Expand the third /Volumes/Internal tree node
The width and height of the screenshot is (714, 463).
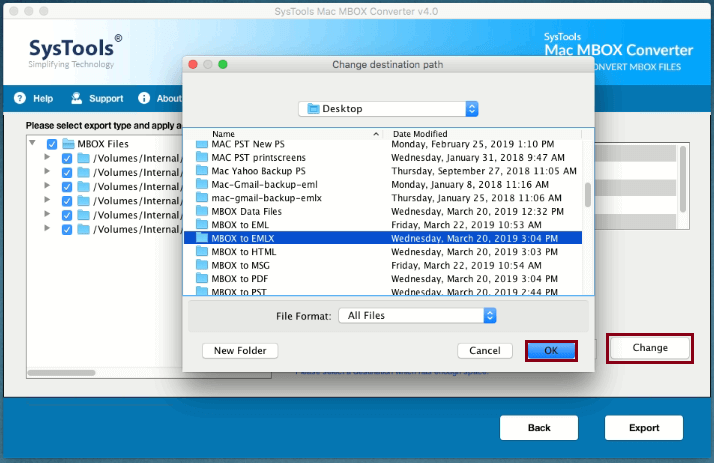click(x=47, y=185)
